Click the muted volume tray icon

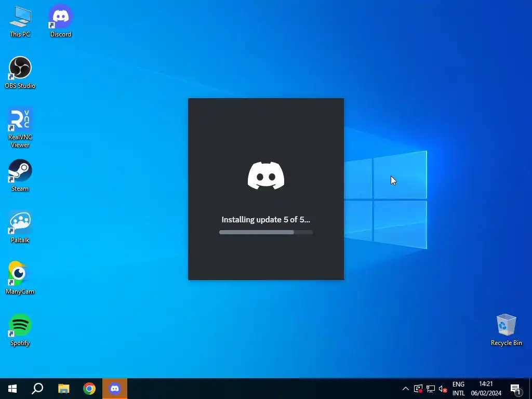click(443, 389)
